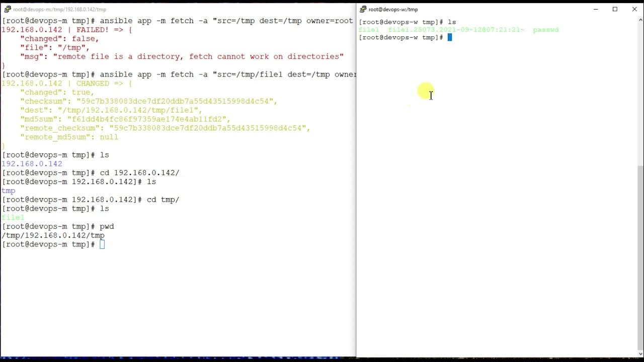Click the 'remote_checksum' output line
This screenshot has height=362, width=644.
click(165, 128)
